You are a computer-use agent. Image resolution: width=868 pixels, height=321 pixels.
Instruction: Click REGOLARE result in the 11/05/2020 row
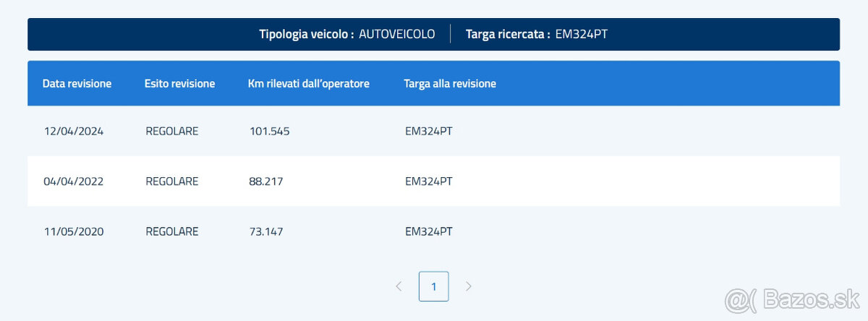[171, 232]
